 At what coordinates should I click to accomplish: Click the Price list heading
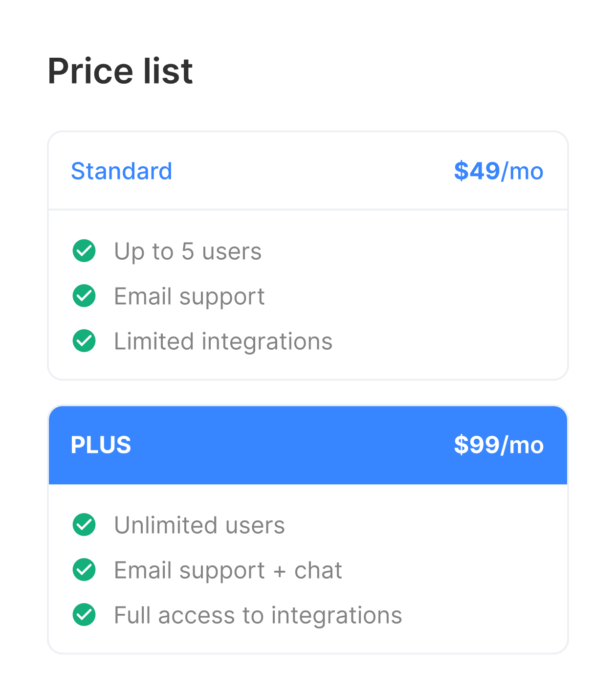120,71
